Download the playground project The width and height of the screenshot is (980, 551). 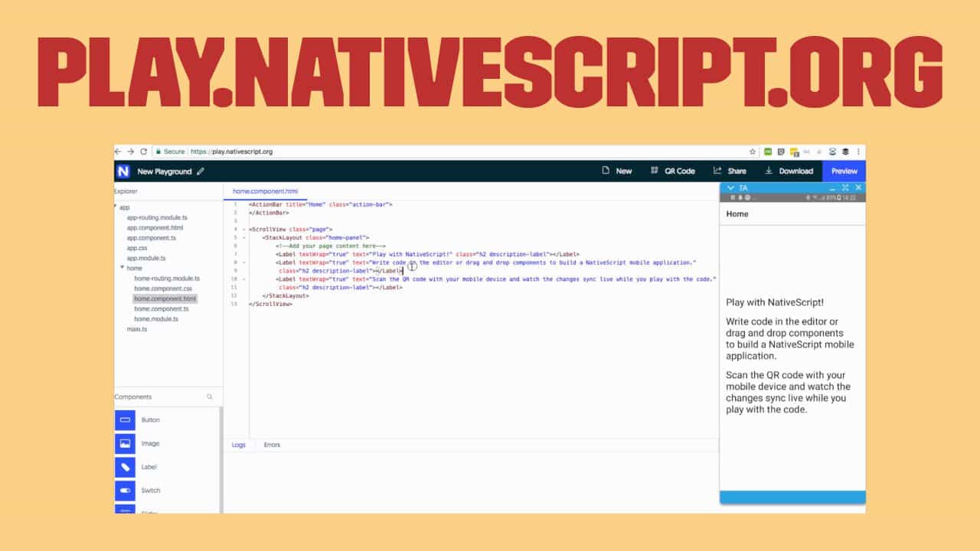tap(789, 171)
